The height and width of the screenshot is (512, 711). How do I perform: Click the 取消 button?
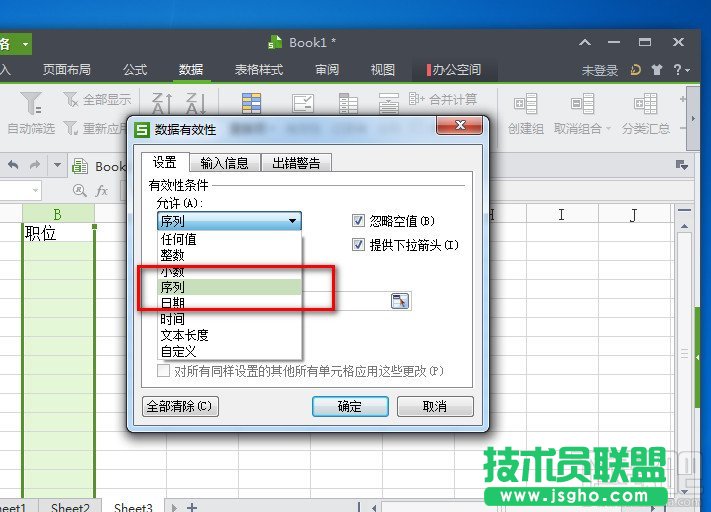(x=435, y=406)
